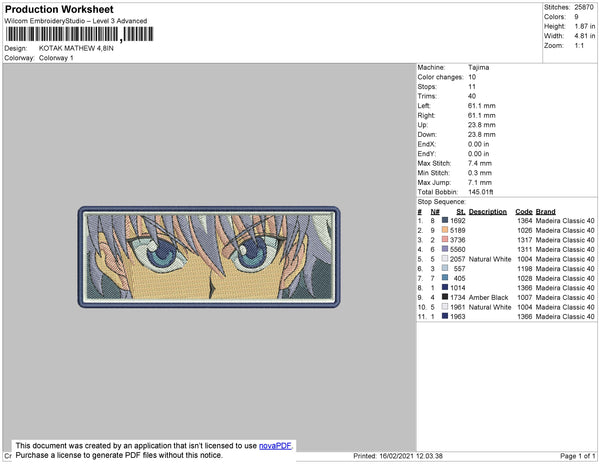Viewport: 600px width, 464px height.
Task: Select Color changes value '10'
Action: click(x=472, y=77)
